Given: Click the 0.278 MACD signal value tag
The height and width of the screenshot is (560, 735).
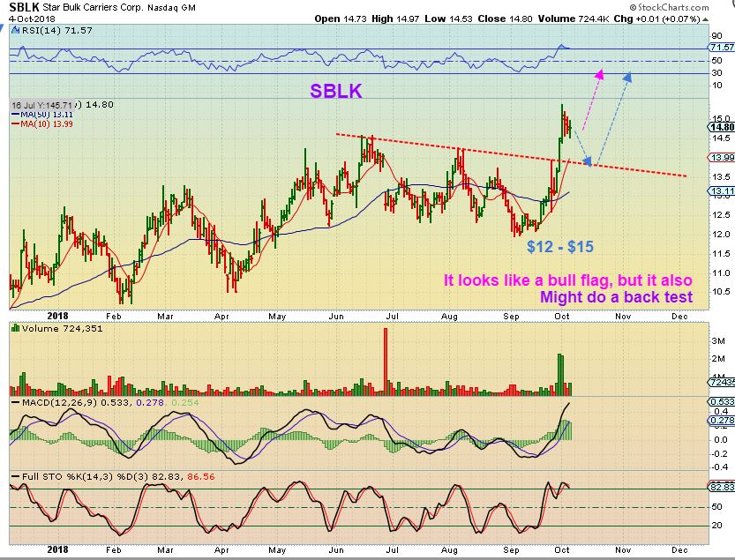Looking at the screenshot, I should pos(723,421).
